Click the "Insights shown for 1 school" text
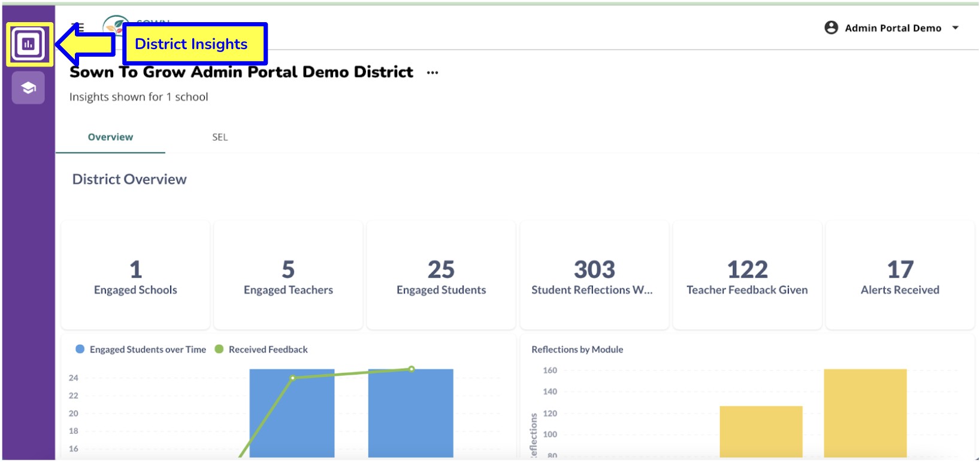This screenshot has height=462, width=980. coord(139,97)
